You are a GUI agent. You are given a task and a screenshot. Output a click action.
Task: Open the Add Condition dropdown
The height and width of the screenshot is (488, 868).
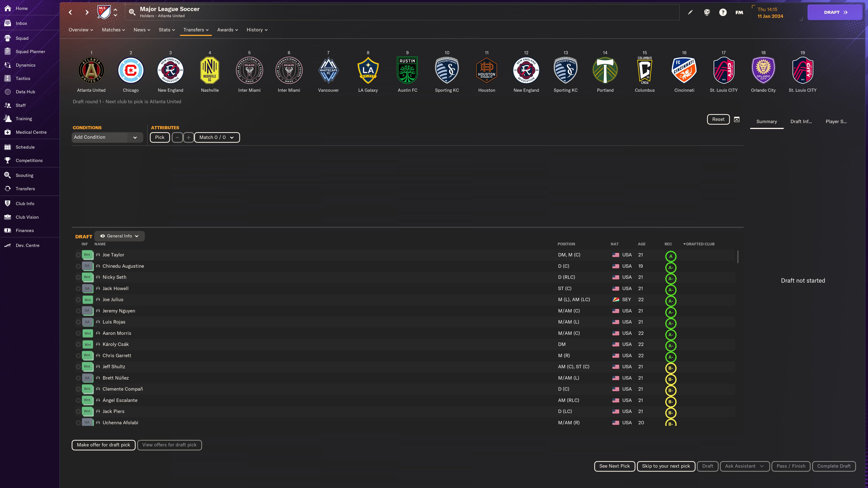pos(107,137)
